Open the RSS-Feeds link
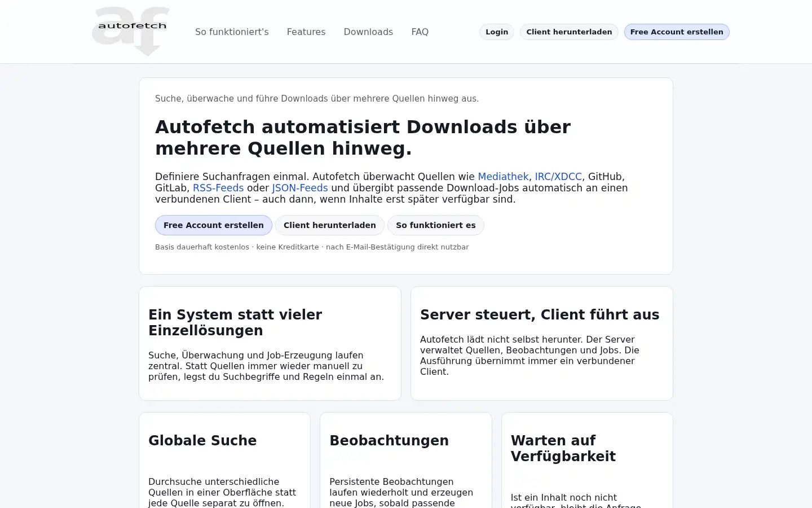The height and width of the screenshot is (508, 812). (218, 188)
